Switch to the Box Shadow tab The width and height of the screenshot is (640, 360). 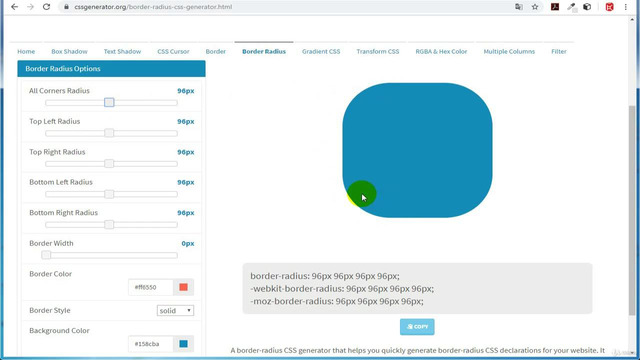tap(69, 51)
